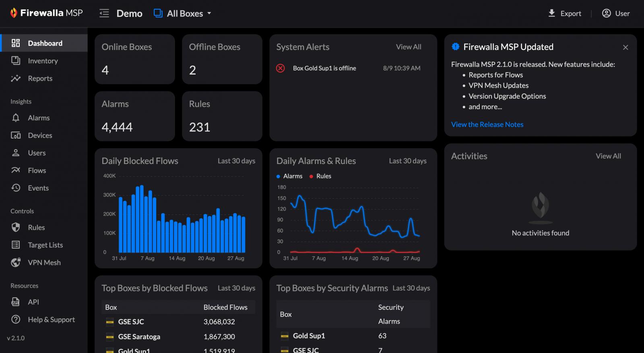Viewport: 644px width, 353px height.
Task: Click the Daily Alarms & Rules 'Last 30 days' label
Action: pyautogui.click(x=408, y=161)
